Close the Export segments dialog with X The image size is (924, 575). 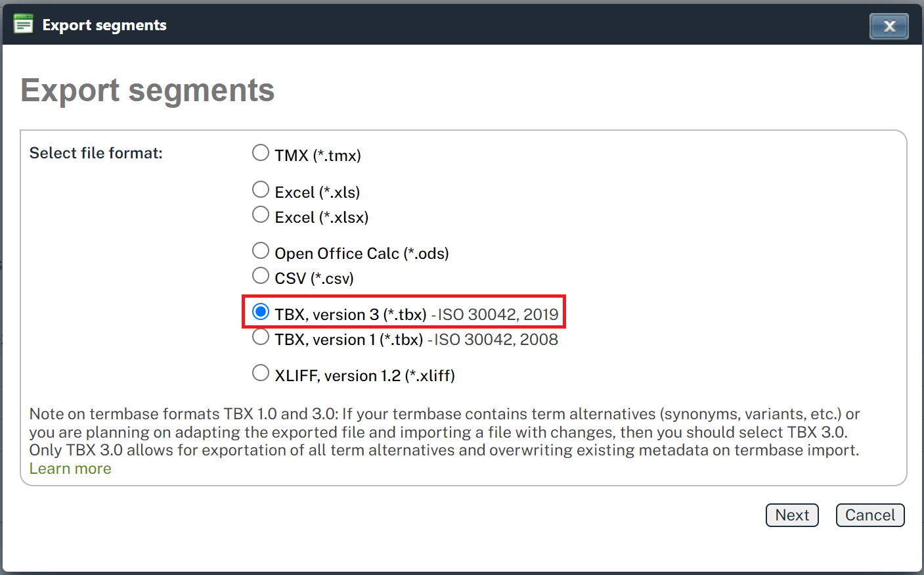pyautogui.click(x=889, y=26)
